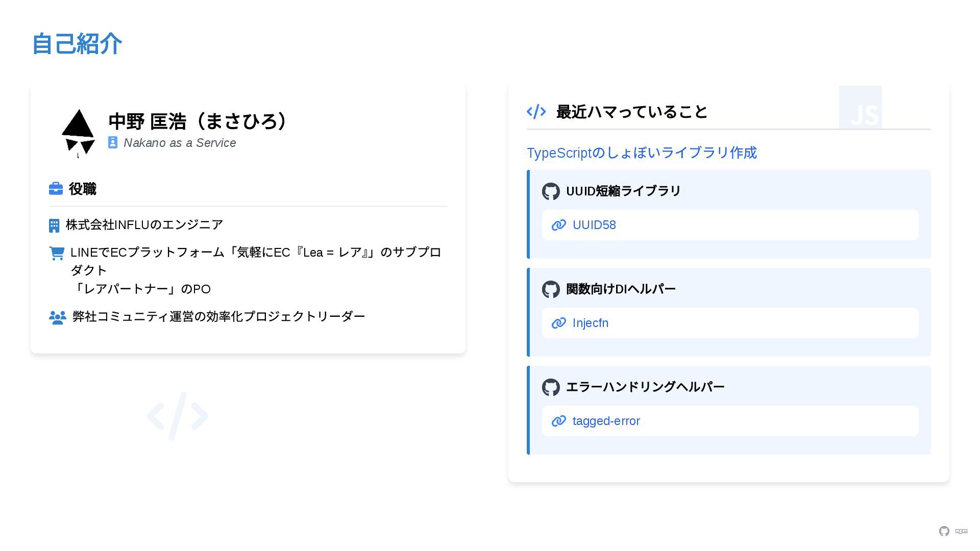
Task: Click the GitHub icon beside 関数向けDIヘルパー
Action: [x=551, y=289]
